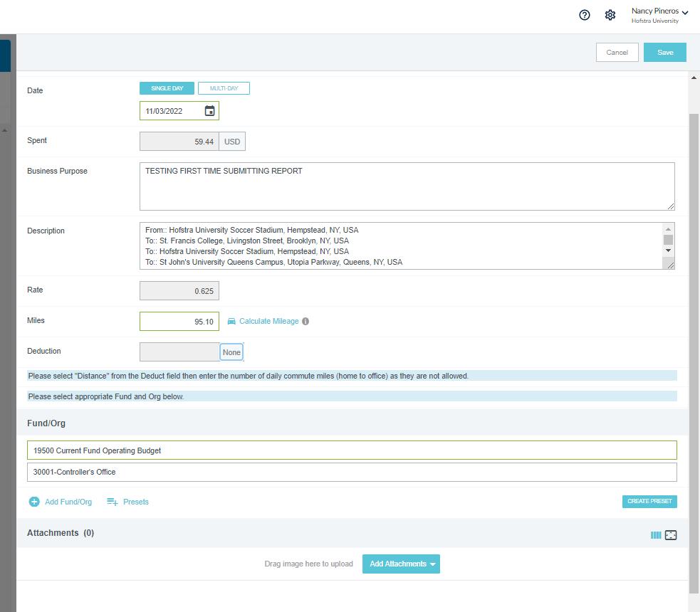Expand the Nancy Pineros user menu

pyautogui.click(x=659, y=15)
